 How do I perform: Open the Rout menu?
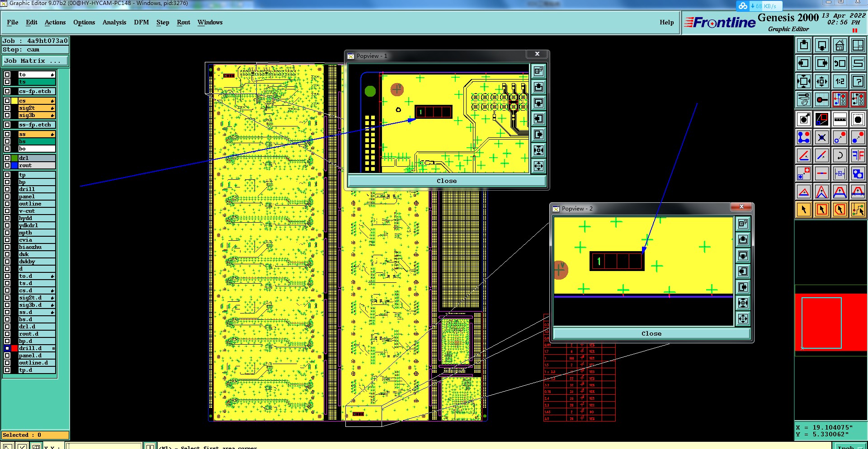[184, 22]
